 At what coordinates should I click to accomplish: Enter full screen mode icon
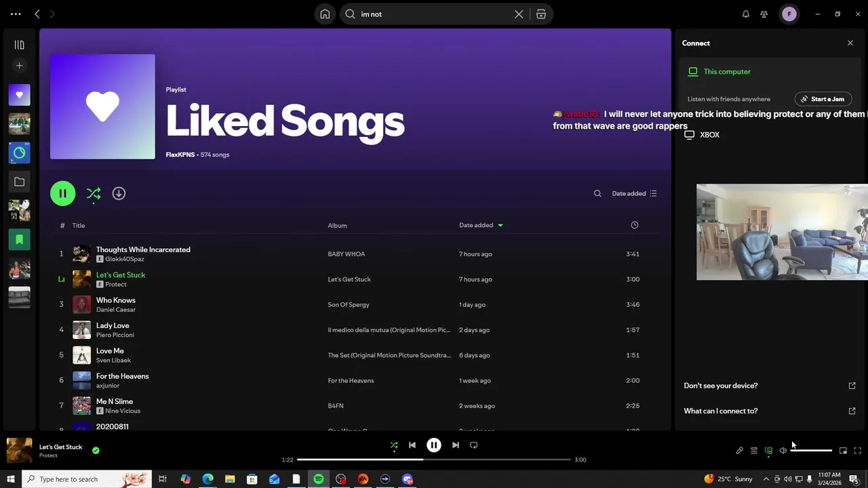pos(857,451)
